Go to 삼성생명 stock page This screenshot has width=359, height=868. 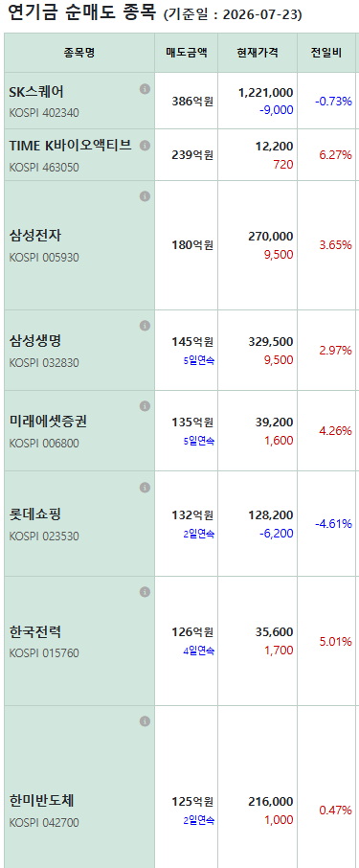click(35, 341)
